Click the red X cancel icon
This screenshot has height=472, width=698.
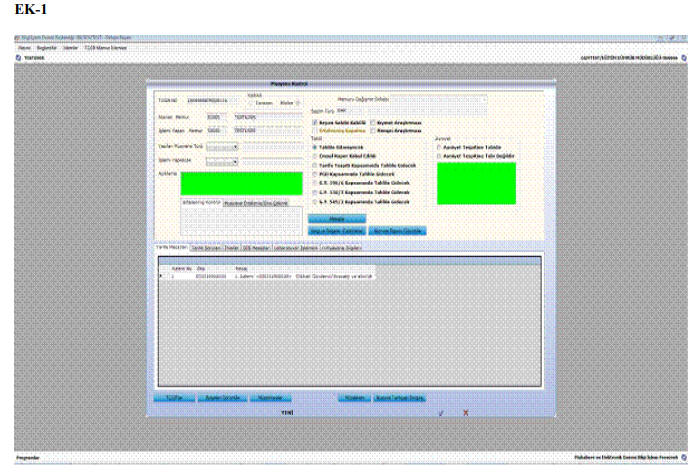(465, 412)
